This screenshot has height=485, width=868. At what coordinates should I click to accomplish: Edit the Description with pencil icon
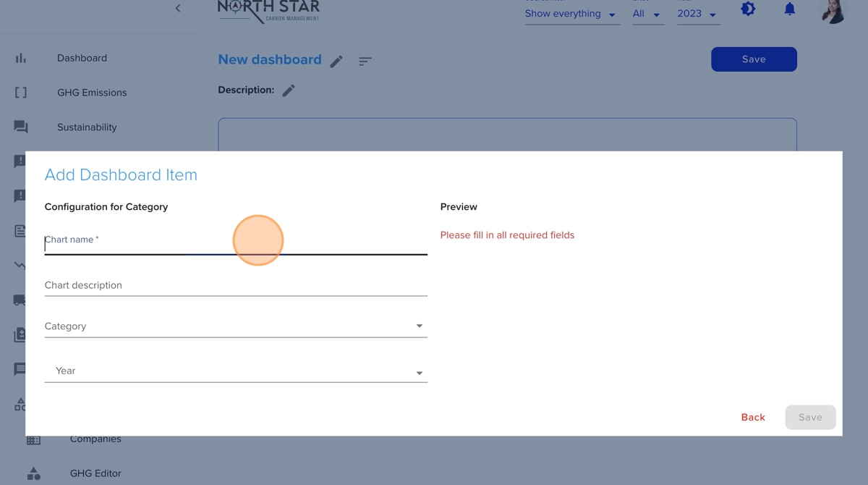point(289,90)
